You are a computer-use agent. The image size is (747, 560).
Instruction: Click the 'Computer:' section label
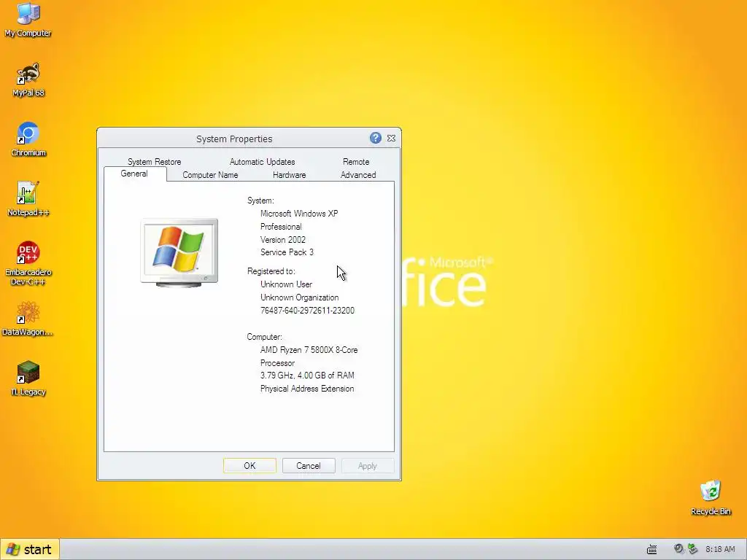point(264,337)
